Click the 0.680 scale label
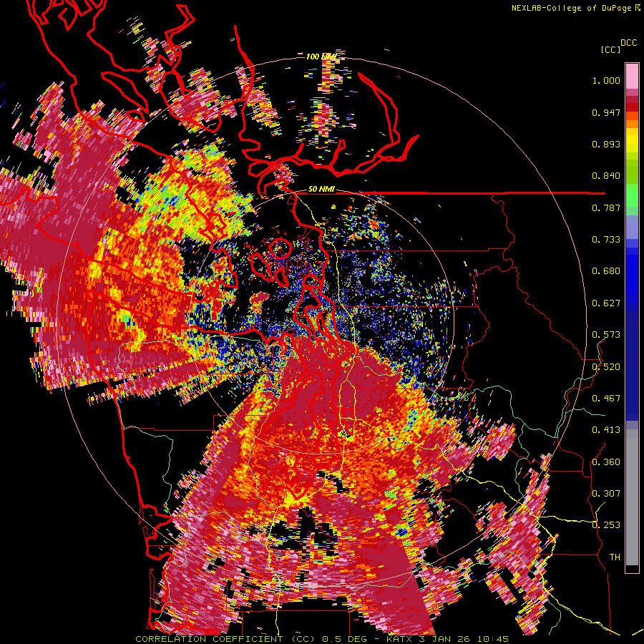The width and height of the screenshot is (644, 644). (x=606, y=271)
